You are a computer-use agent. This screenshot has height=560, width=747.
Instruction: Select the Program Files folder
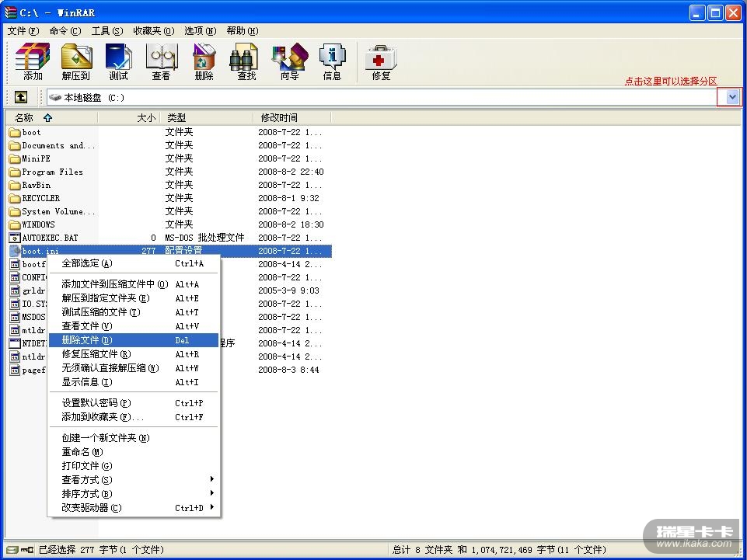[46, 172]
